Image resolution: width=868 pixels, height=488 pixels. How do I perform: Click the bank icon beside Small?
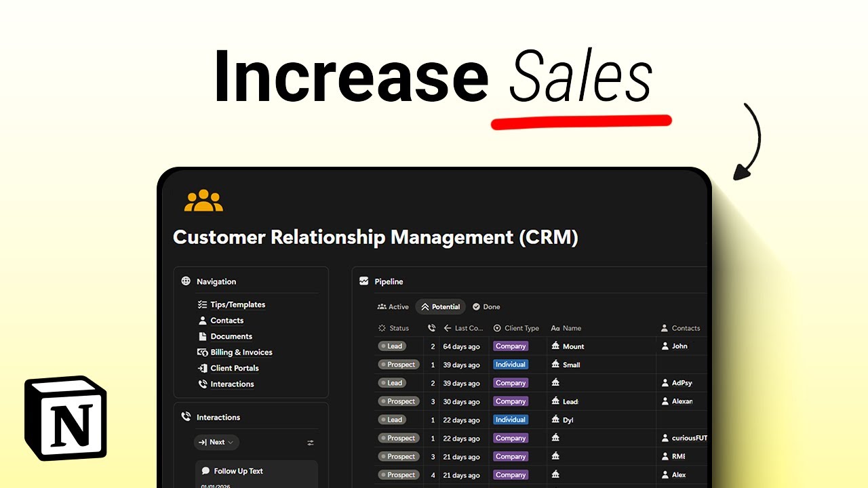[555, 365]
